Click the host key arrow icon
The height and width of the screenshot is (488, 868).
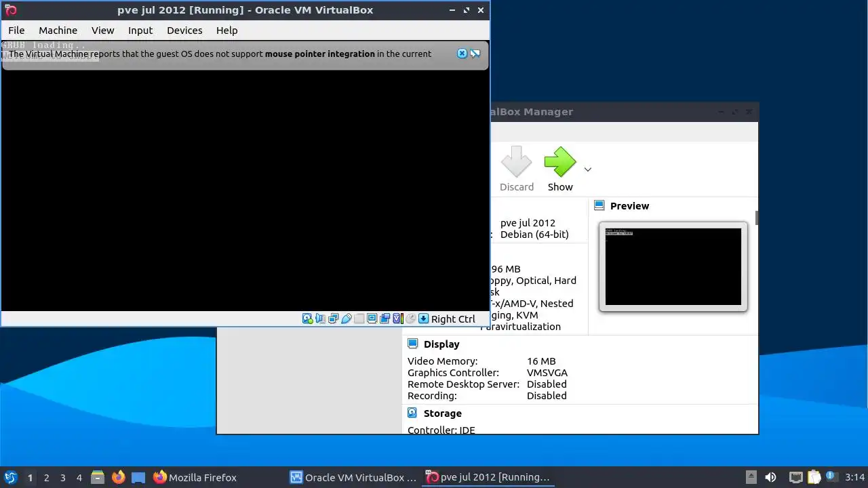point(423,319)
